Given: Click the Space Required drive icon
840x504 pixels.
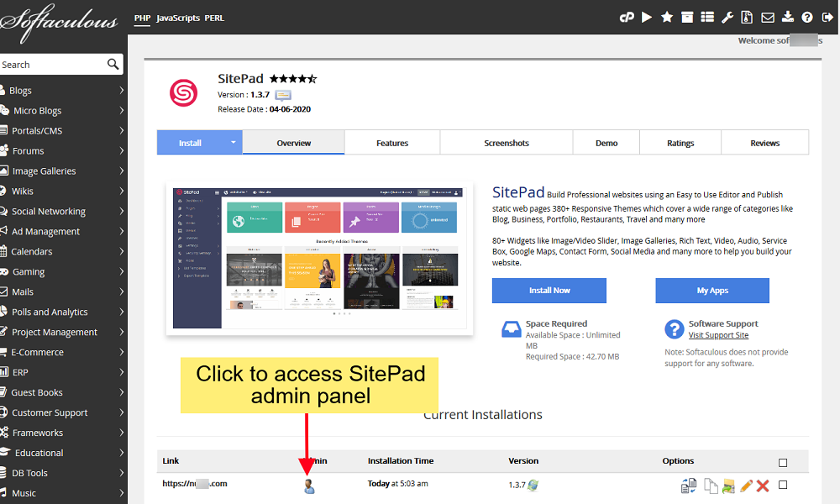Looking at the screenshot, I should tap(511, 328).
